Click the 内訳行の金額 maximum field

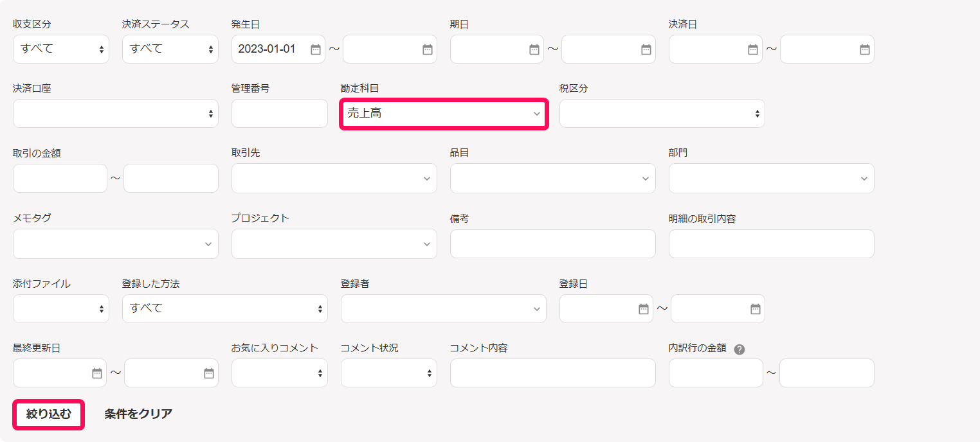click(827, 373)
